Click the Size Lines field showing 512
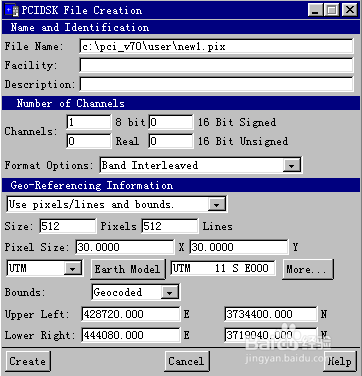362x376 pixels. (170, 226)
